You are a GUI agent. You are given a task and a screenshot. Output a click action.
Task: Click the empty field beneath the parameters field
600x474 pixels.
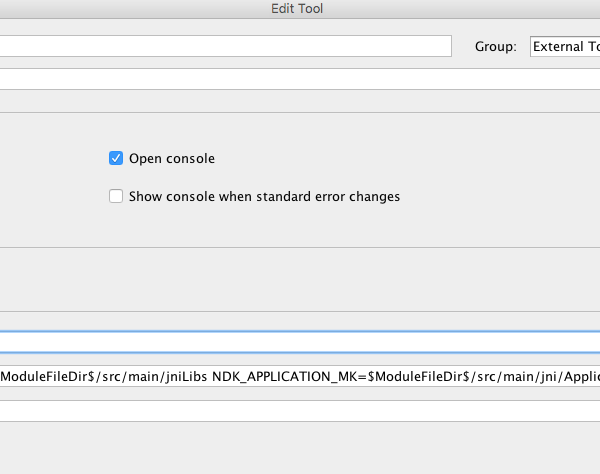pos(300,411)
